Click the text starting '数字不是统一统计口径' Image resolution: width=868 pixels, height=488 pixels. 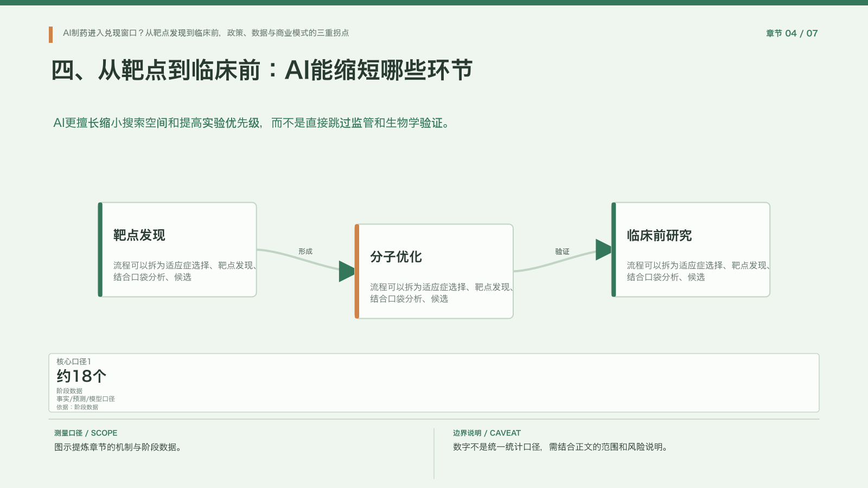561,447
